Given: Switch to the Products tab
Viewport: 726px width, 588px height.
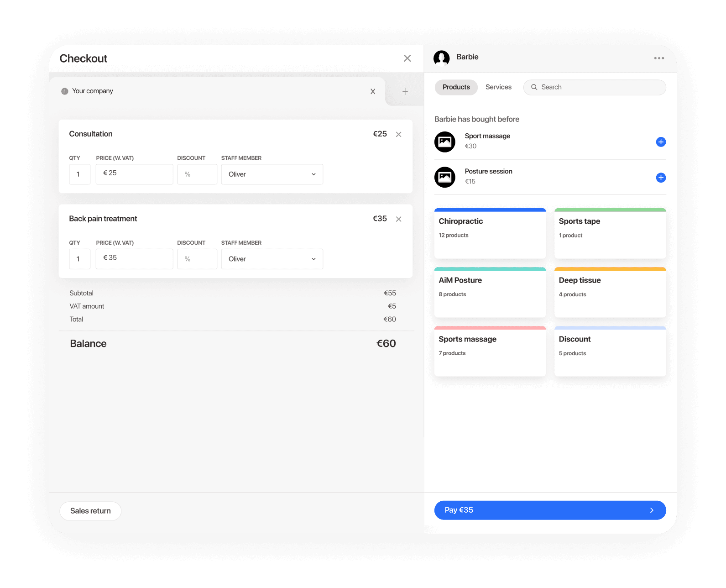Looking at the screenshot, I should [456, 87].
